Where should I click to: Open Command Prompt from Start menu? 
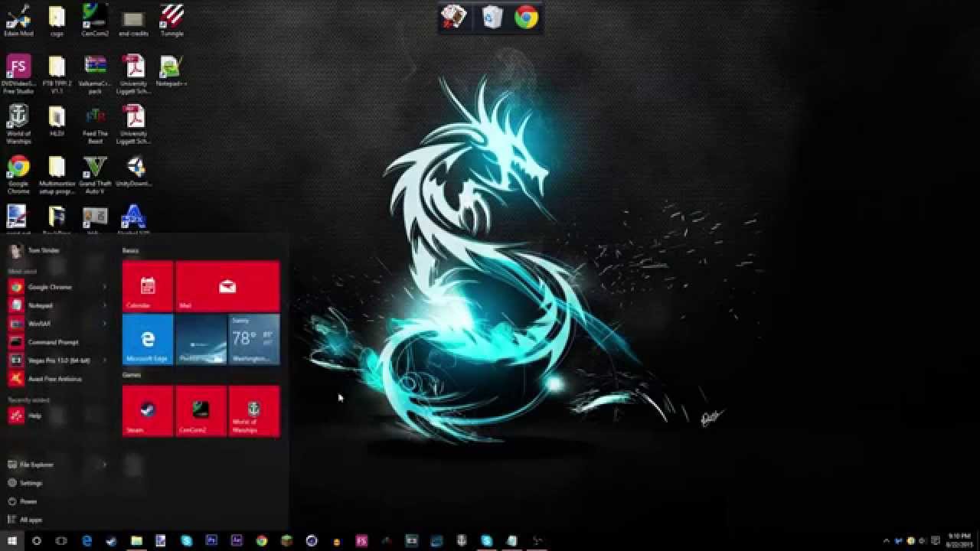58,342
